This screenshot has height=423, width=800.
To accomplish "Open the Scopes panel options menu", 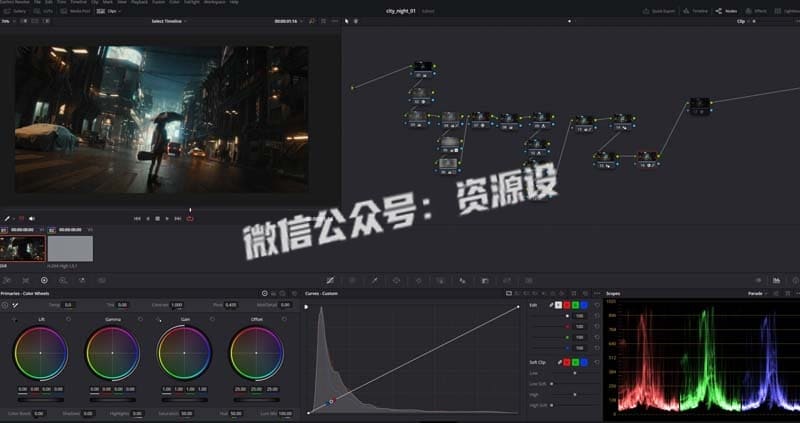I will point(797,293).
